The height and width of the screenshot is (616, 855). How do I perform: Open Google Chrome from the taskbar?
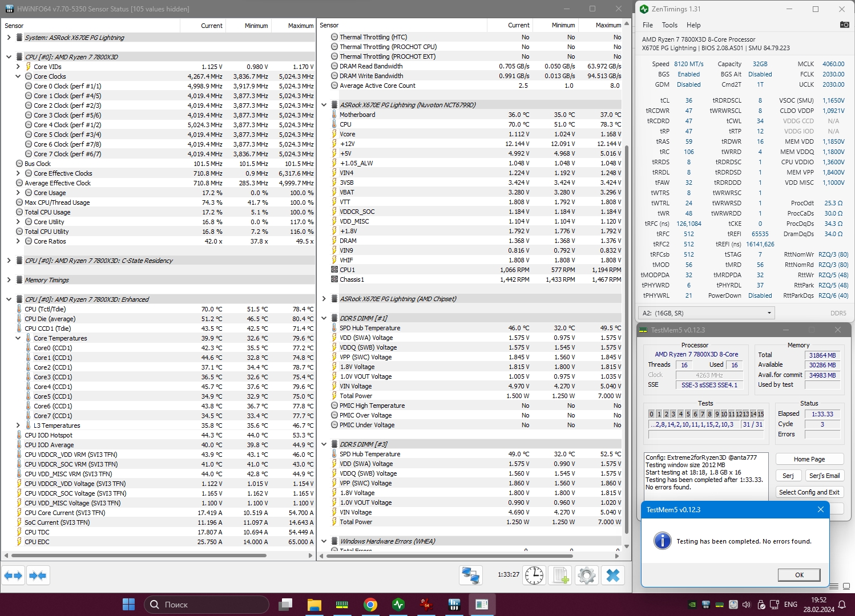click(370, 604)
